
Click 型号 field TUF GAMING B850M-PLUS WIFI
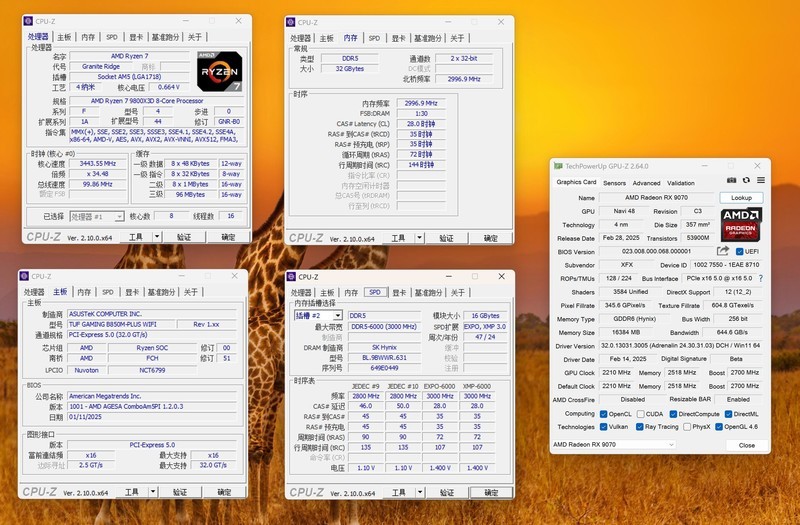click(120, 324)
